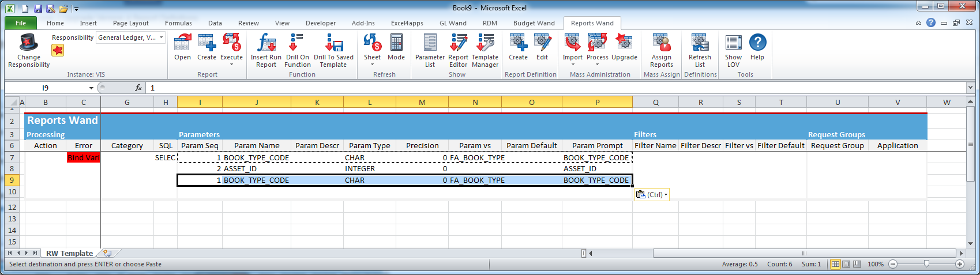Click the Excel help question mark icon
The image size is (980, 275).
pos(931,23)
